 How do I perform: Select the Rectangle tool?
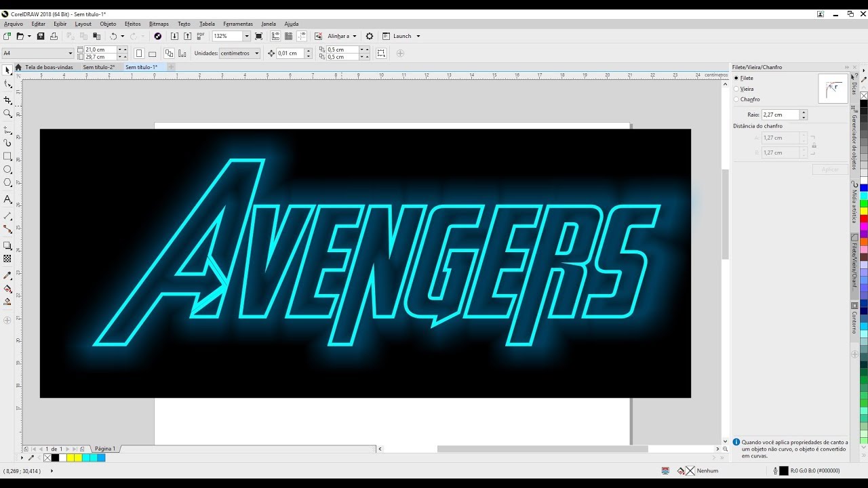click(7, 157)
